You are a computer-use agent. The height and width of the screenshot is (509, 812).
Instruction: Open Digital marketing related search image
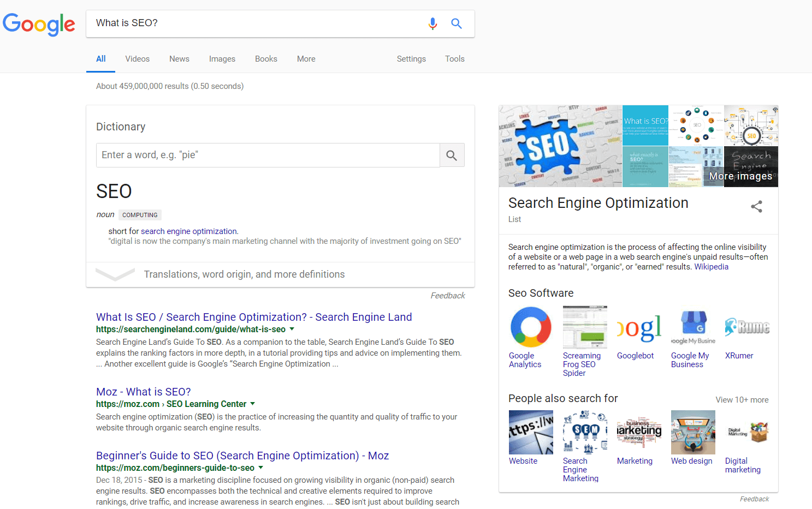click(x=747, y=432)
